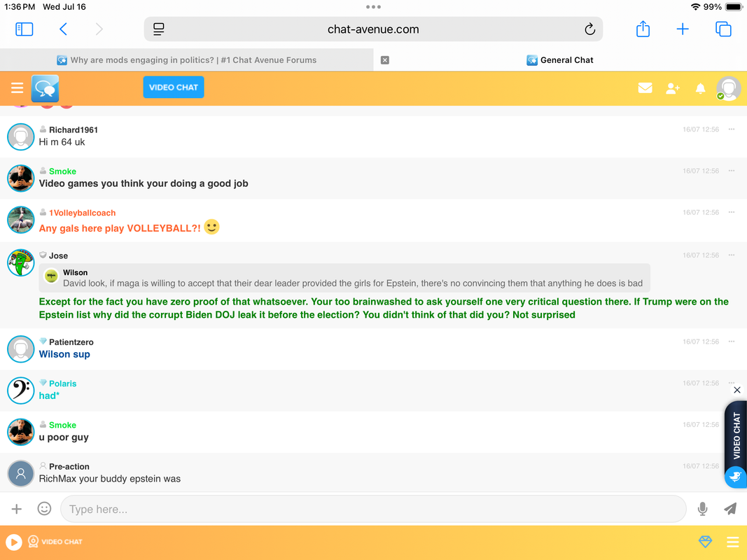Open the bottom-right user list menu
Screen dimensions: 747x560
click(x=733, y=542)
